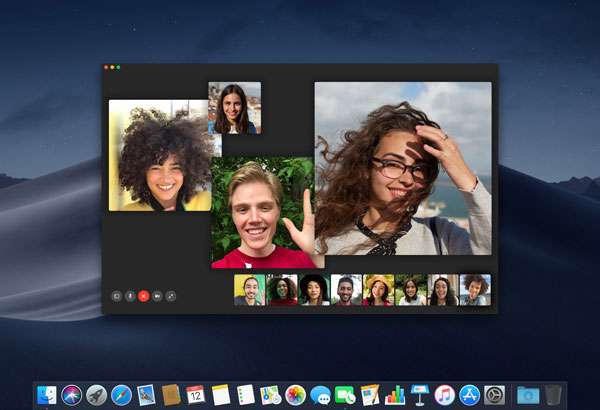
Task: Enter full screen using call controls
Action: pos(171,296)
